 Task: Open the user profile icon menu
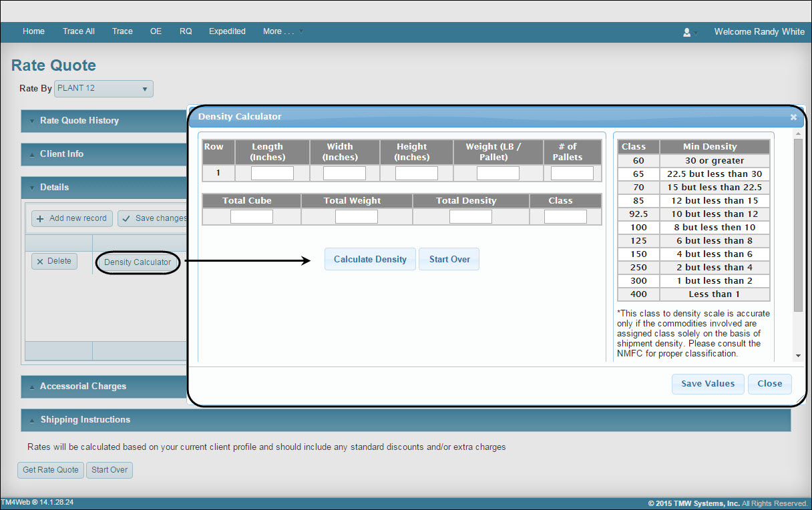click(689, 31)
